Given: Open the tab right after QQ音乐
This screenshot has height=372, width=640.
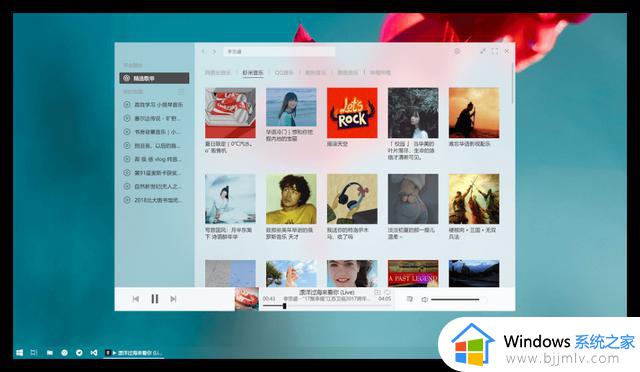Looking at the screenshot, I should pyautogui.click(x=316, y=73).
